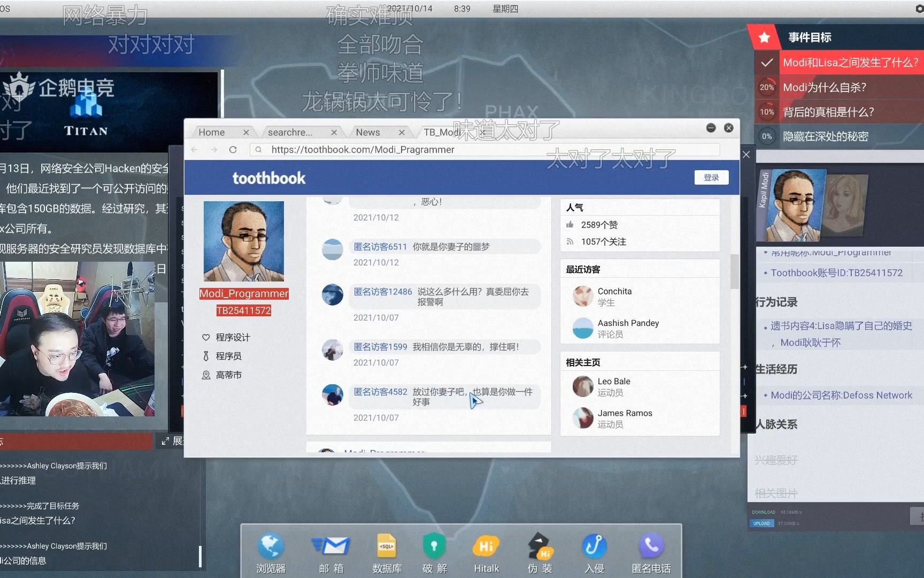Click the 0% progress indicator
This screenshot has width=924, height=578.
click(x=767, y=136)
